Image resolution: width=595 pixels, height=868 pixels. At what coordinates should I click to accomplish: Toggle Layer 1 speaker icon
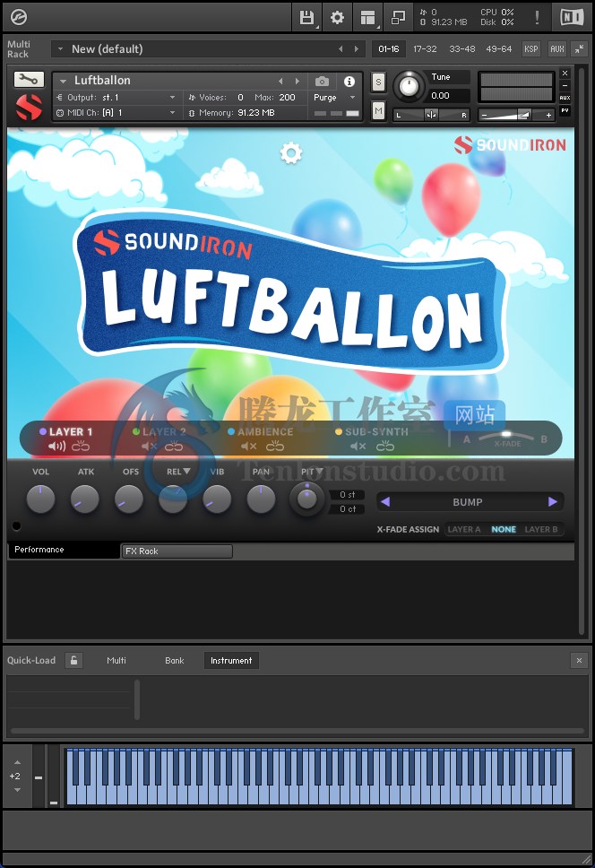pos(56,446)
